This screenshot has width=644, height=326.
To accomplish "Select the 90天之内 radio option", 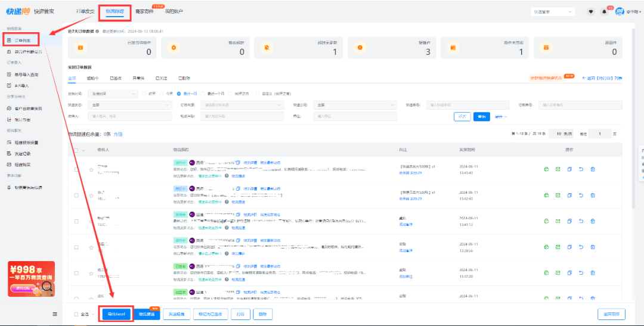I will click(x=230, y=94).
